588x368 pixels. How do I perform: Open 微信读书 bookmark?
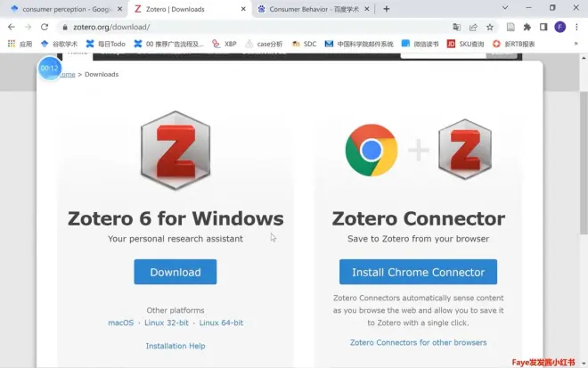(x=420, y=44)
